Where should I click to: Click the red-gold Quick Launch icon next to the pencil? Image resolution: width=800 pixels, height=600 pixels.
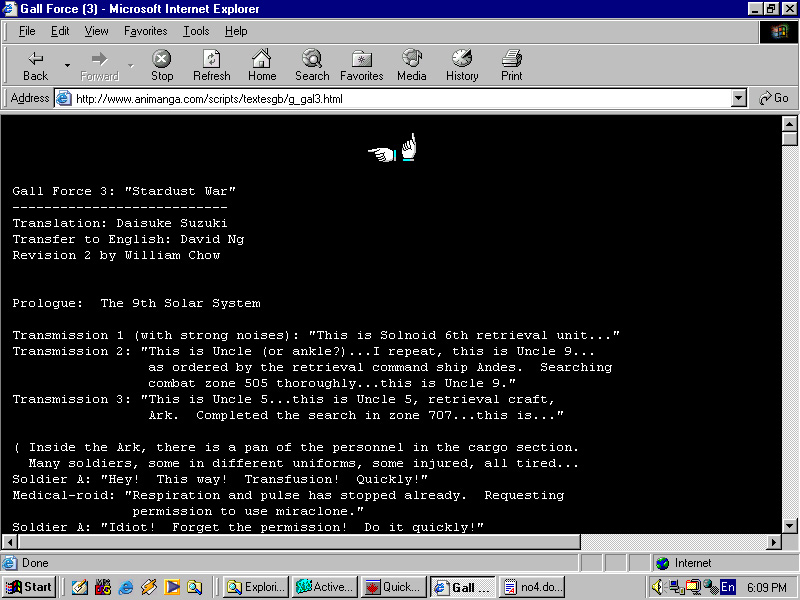click(x=103, y=587)
